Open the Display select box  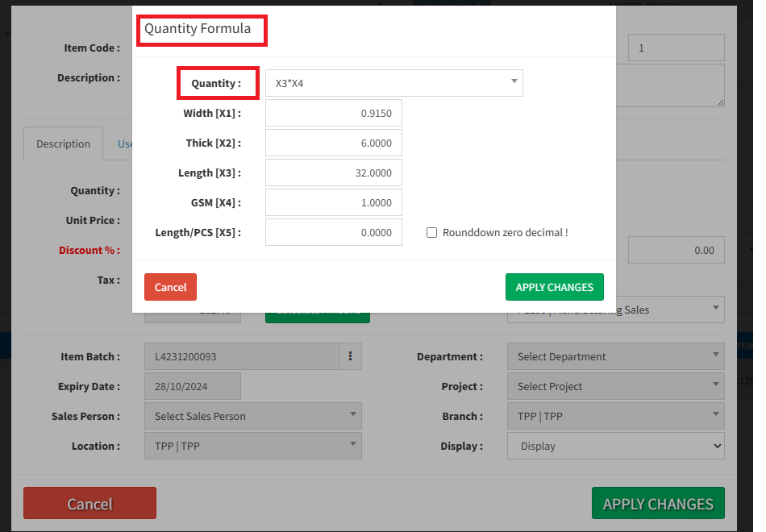(615, 446)
